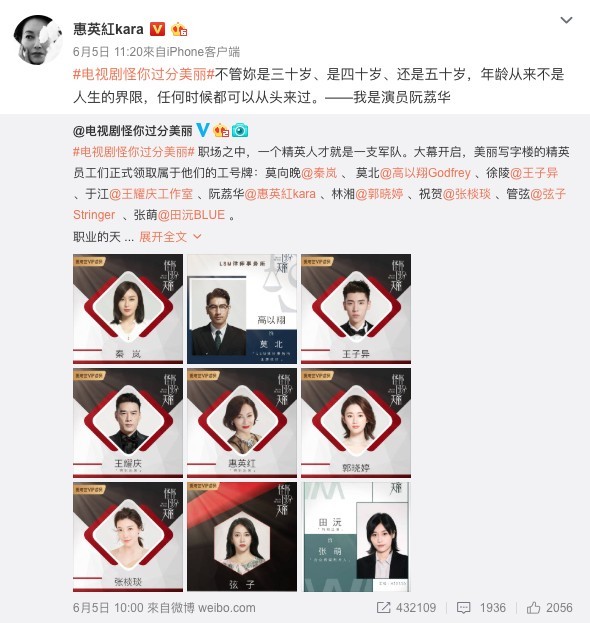Open the 秦岚 poster thumbnail
The height and width of the screenshot is (623, 590).
128,309
